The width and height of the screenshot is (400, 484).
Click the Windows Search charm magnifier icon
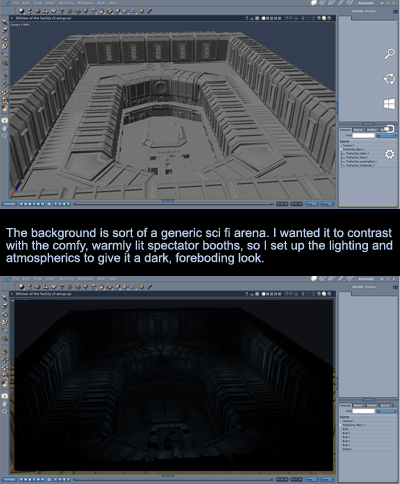[389, 54]
